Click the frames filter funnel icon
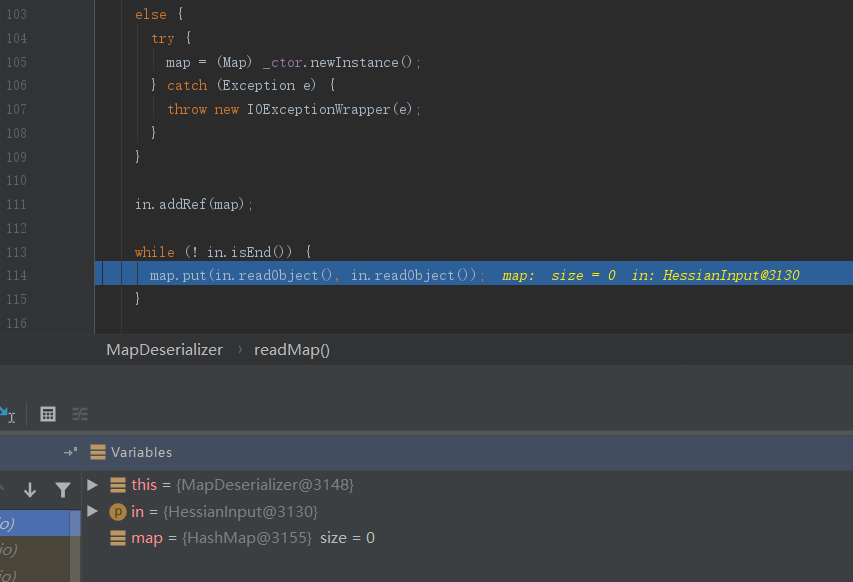 pos(62,490)
